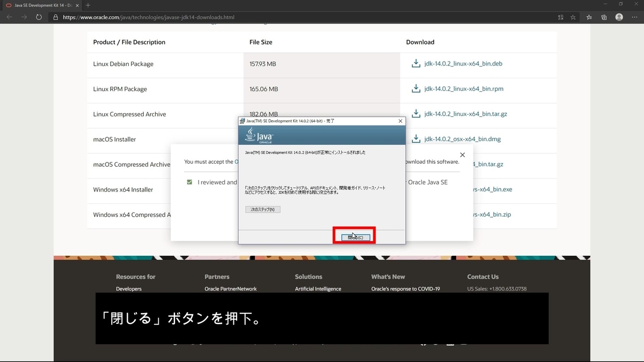Screen dimensions: 644x362
Task: Click the address bar URL field
Action: coord(303,17)
